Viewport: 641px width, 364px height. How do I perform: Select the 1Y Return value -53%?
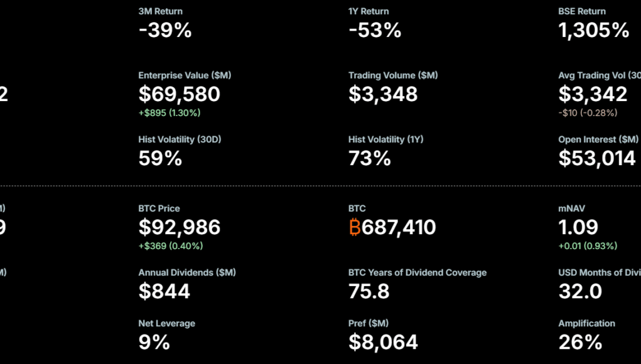375,30
